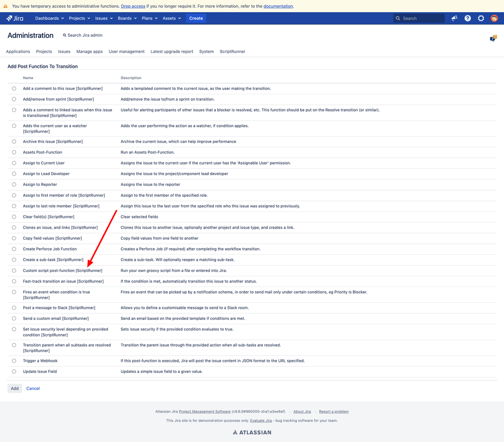Select Assign to Reporter radio button
Screen dimensions: 504x442
(x=14, y=185)
